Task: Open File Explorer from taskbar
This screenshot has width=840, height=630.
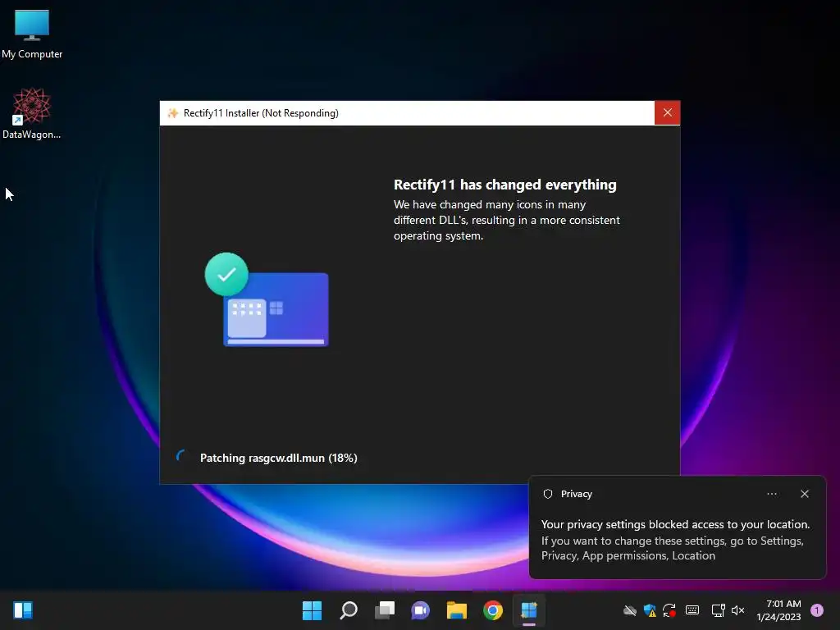Action: point(457,610)
